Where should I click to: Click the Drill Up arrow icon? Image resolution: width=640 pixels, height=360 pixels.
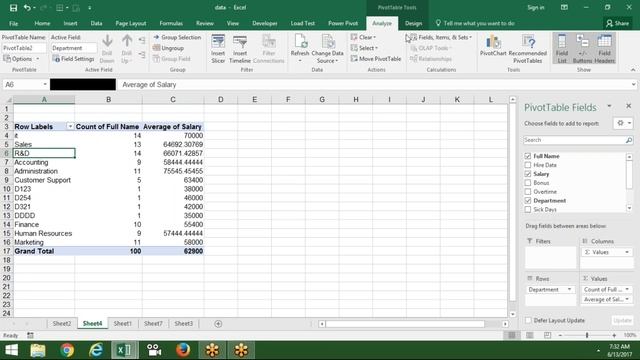pos(127,41)
